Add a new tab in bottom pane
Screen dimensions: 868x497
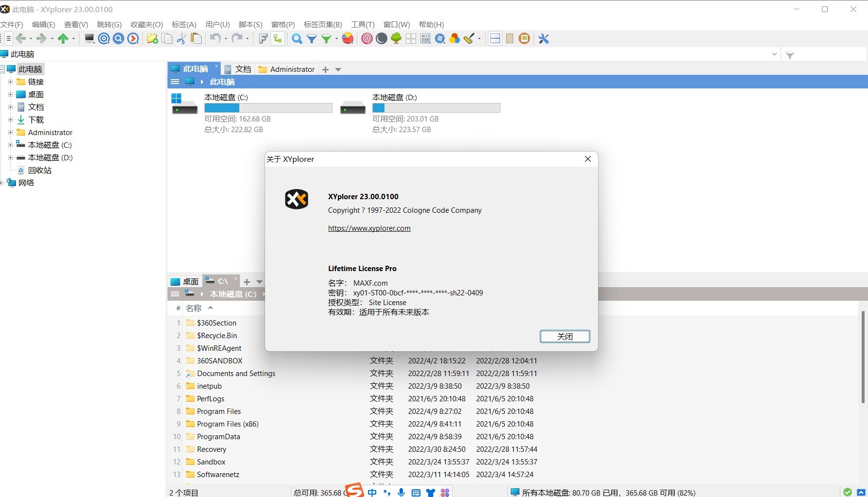tap(247, 282)
